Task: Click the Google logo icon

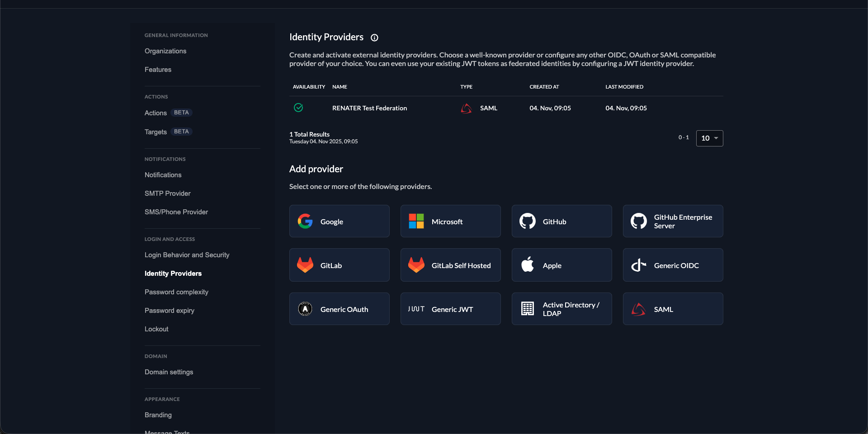Action: pyautogui.click(x=305, y=221)
